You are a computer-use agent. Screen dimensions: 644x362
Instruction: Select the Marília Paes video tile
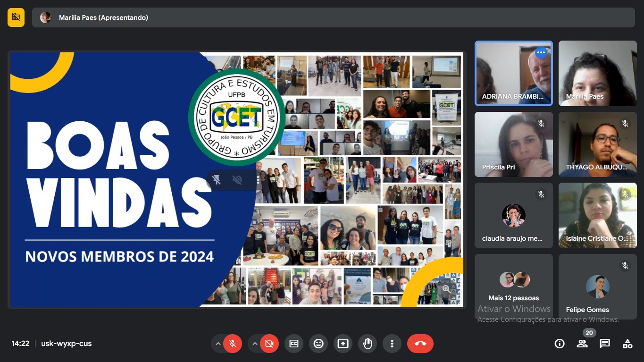coord(598,73)
